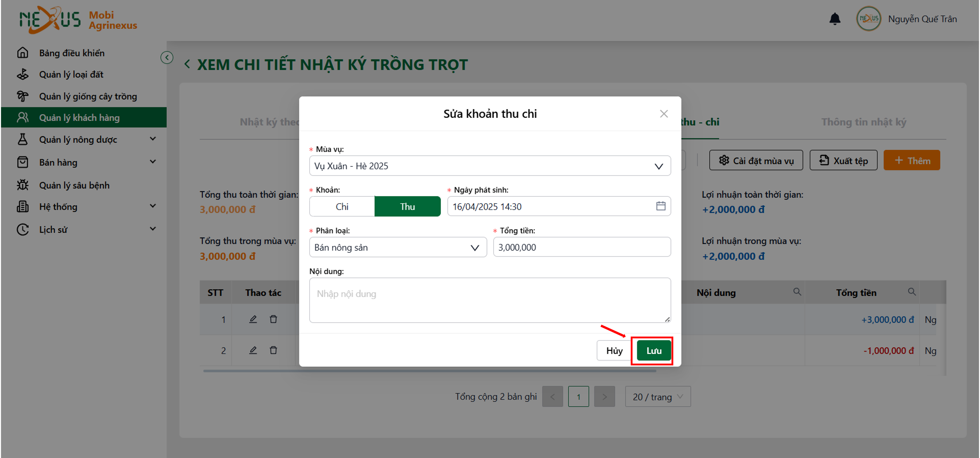Screen dimensions: 980x458
Task: Go back using the page title arrow
Action: (x=187, y=64)
